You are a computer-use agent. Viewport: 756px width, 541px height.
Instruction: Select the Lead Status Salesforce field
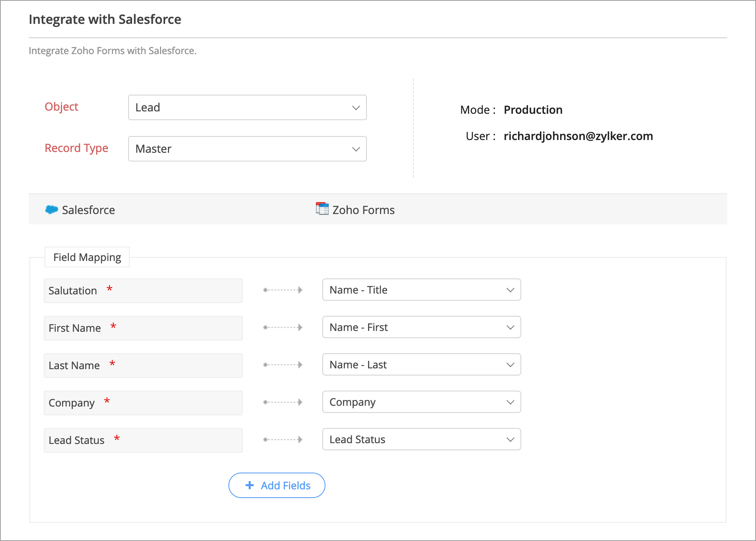click(143, 440)
